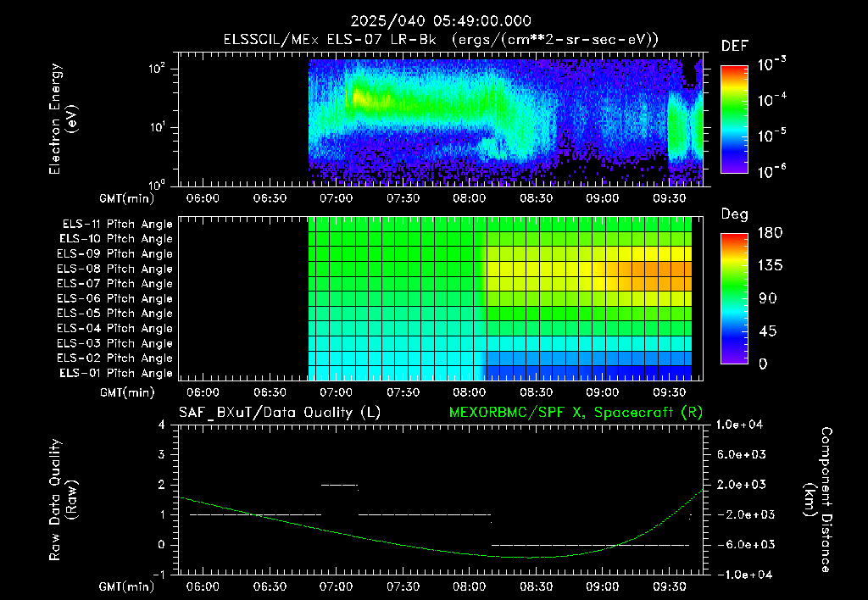
Task: Select the ELS-11 Pitch Angle row label
Action: click(117, 225)
